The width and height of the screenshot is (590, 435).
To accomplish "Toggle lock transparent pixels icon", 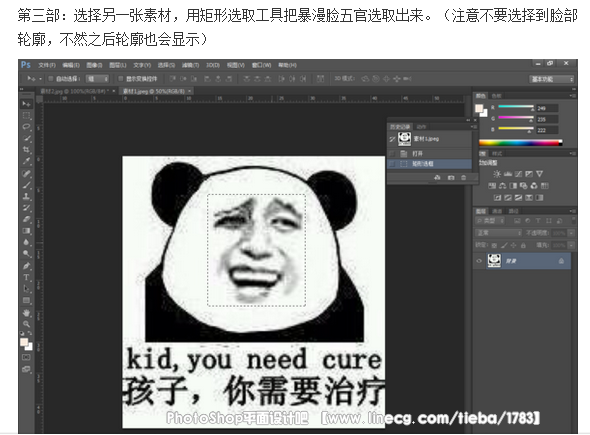I will (x=494, y=245).
